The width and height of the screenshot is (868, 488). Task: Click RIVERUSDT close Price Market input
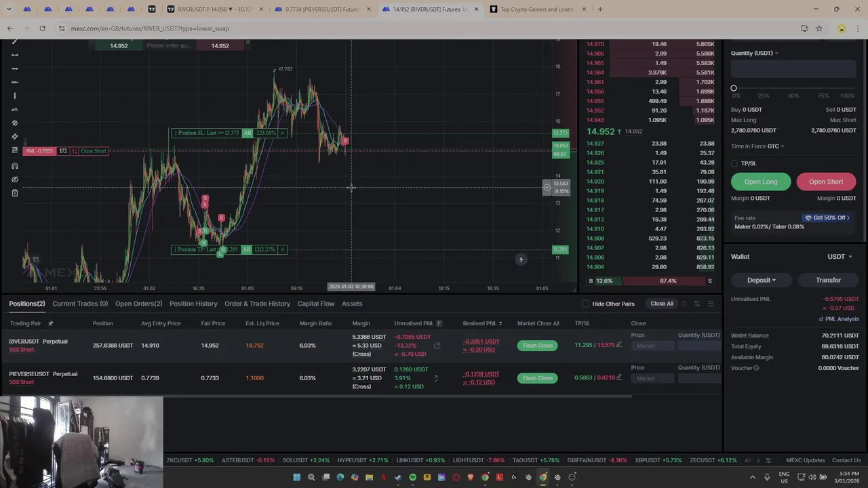click(x=652, y=346)
